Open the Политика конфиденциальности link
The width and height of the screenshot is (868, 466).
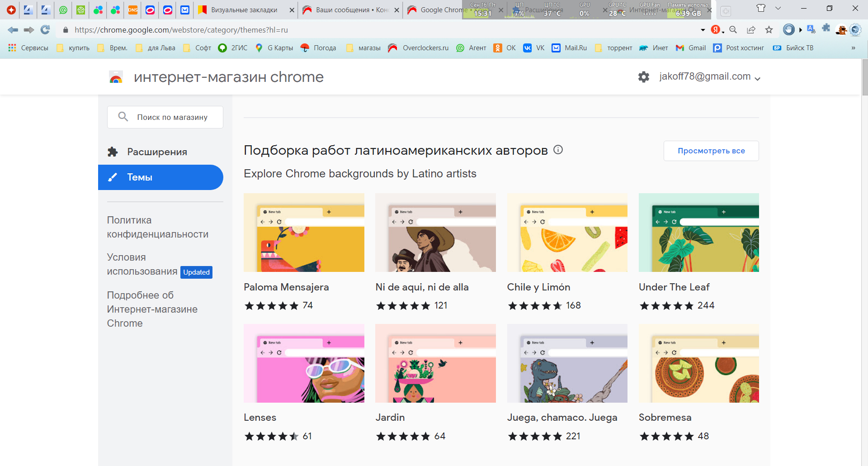click(x=157, y=227)
